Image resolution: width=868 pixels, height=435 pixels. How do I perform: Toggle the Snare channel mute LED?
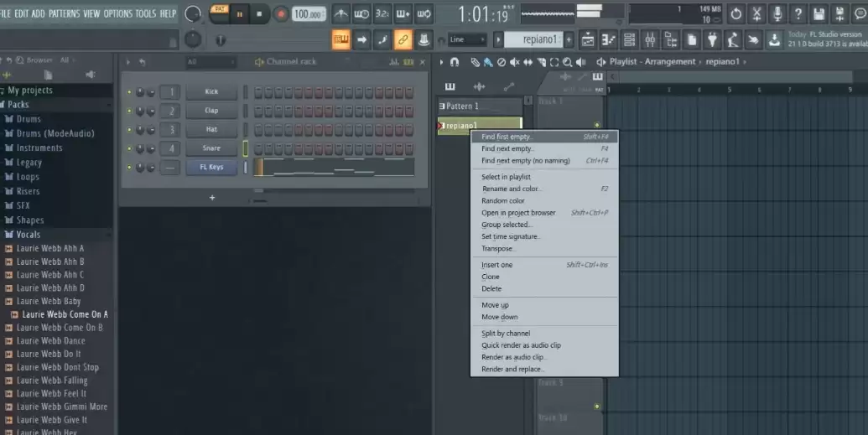tap(129, 148)
